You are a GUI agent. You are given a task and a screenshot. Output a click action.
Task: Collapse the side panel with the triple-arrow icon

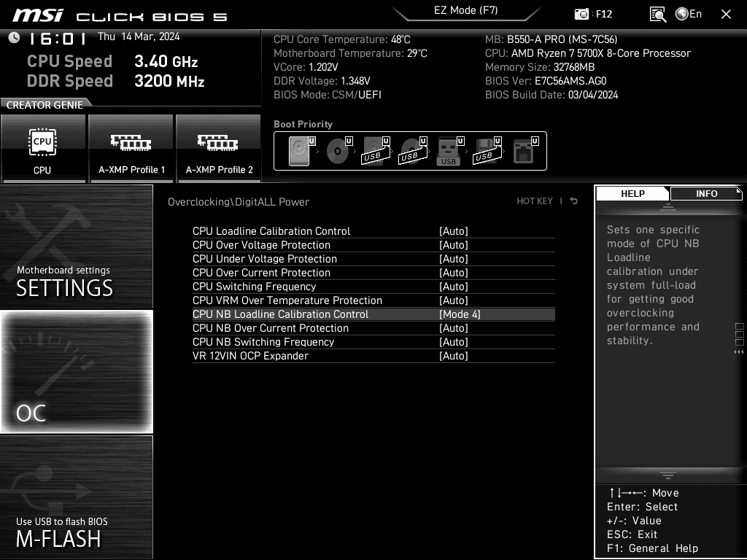pyautogui.click(x=739, y=352)
